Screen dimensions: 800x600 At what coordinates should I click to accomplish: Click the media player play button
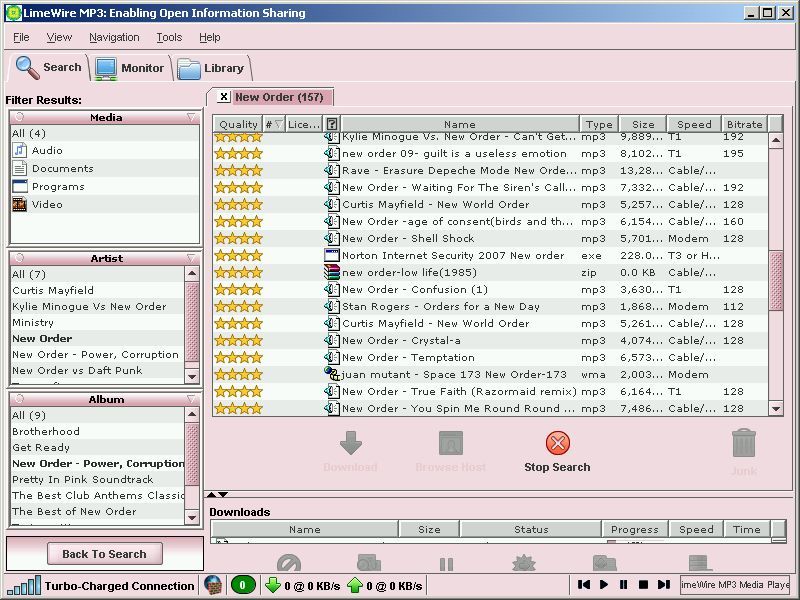[x=604, y=585]
